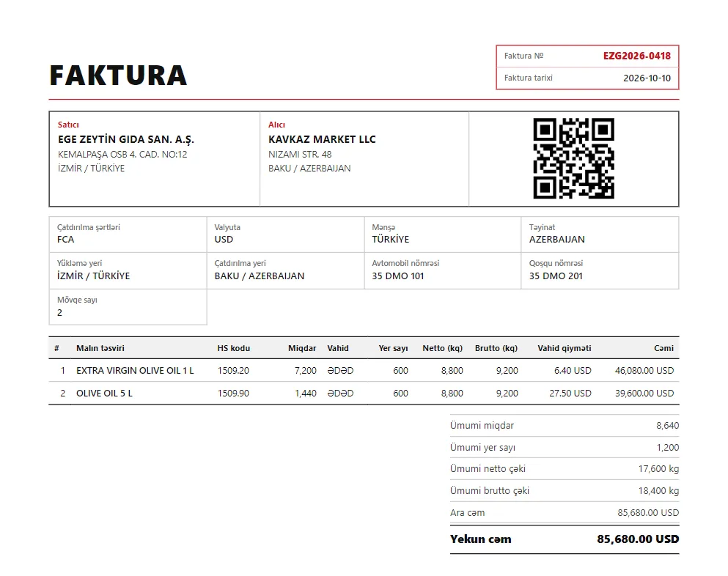Click the Çatdırılma şərtləri label
This screenshot has width=728, height=576.
click(x=88, y=227)
